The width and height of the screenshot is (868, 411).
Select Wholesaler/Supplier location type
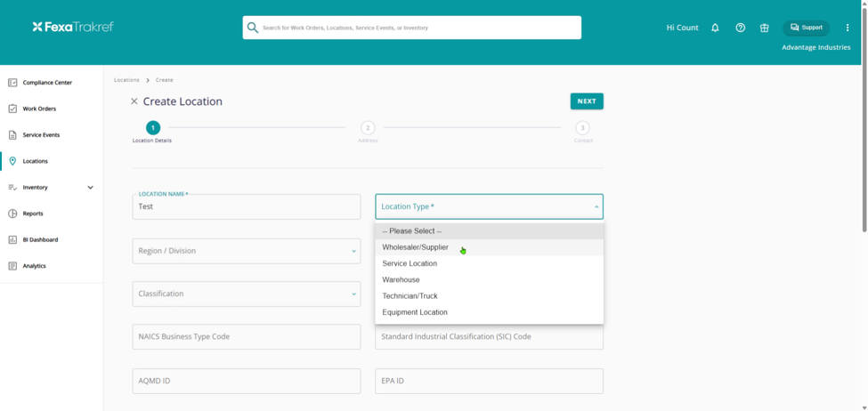[x=490, y=247]
